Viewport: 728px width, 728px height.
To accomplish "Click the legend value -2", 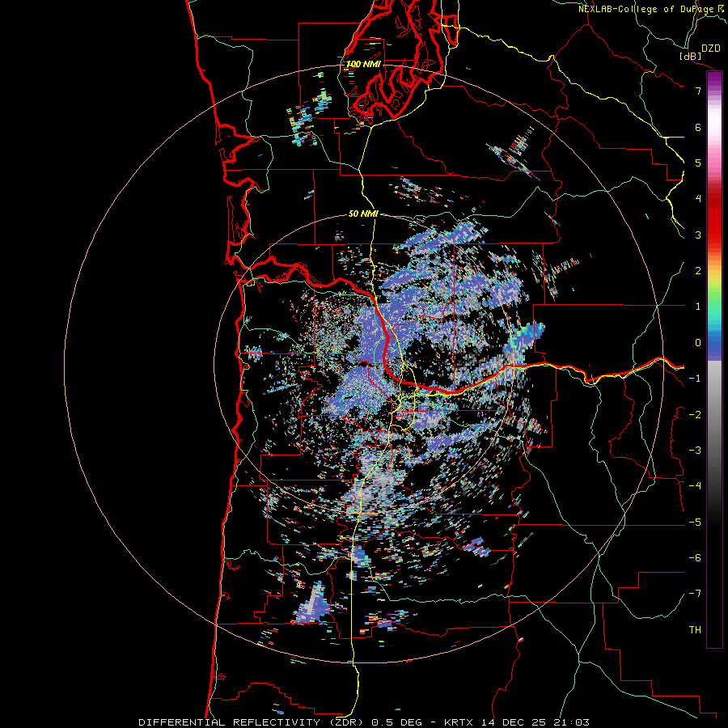I will pos(695,414).
